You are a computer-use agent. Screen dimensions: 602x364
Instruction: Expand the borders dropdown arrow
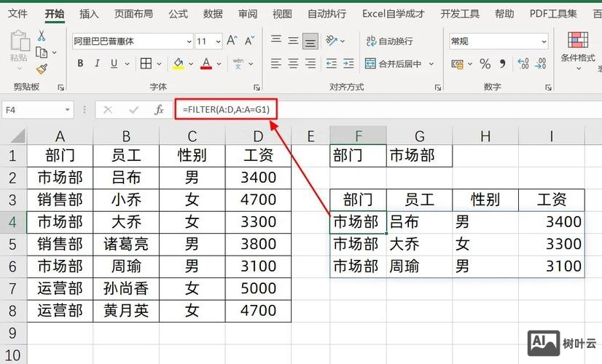159,63
